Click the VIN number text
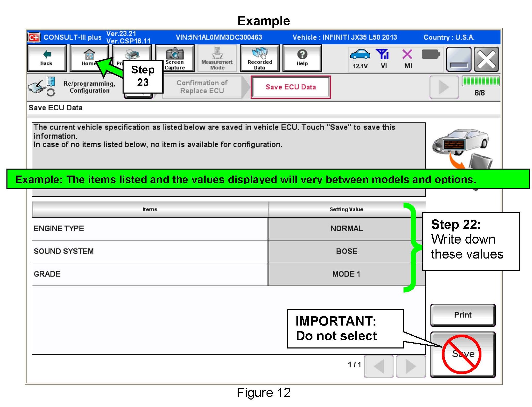 (x=219, y=37)
